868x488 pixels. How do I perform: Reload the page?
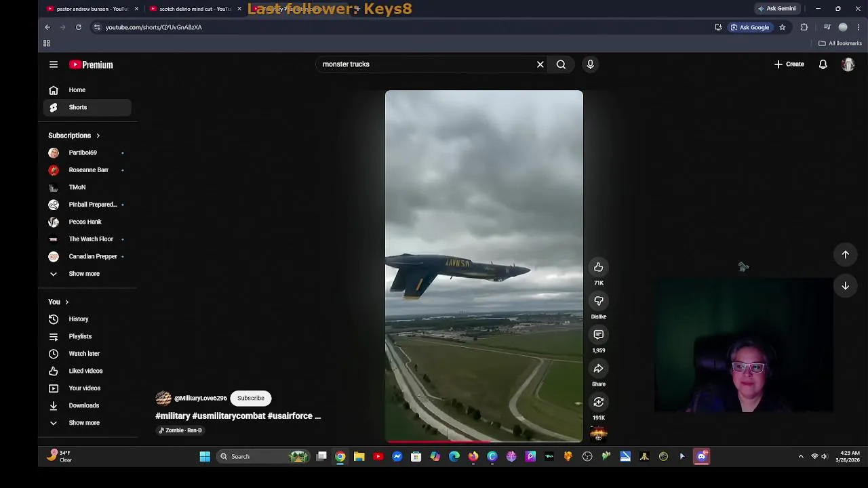[x=79, y=27]
